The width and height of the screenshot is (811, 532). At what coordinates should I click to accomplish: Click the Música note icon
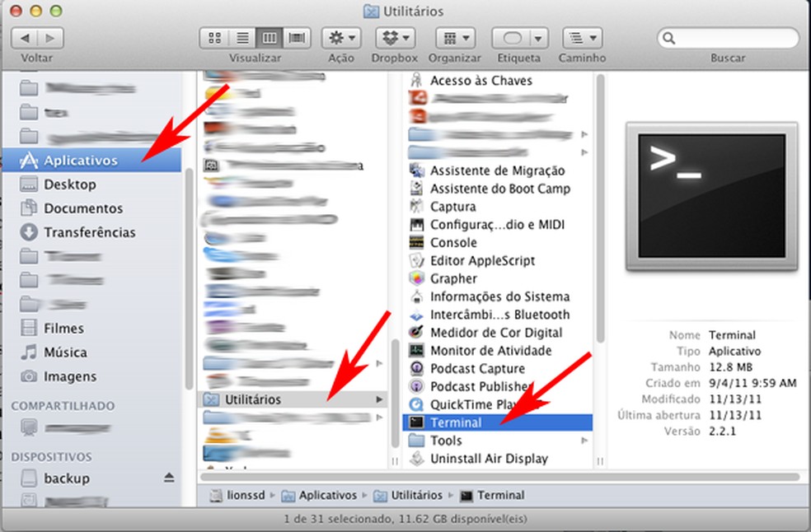(x=29, y=352)
